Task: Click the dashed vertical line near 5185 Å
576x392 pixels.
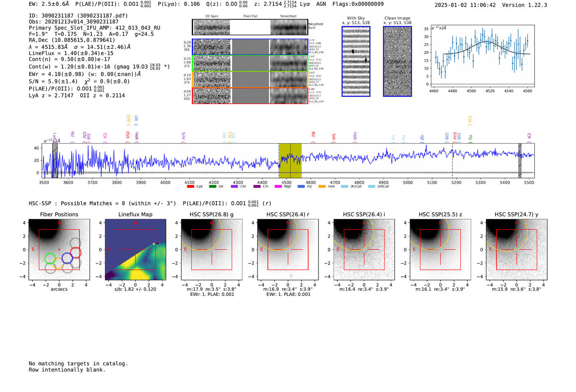Action: tap(453, 160)
